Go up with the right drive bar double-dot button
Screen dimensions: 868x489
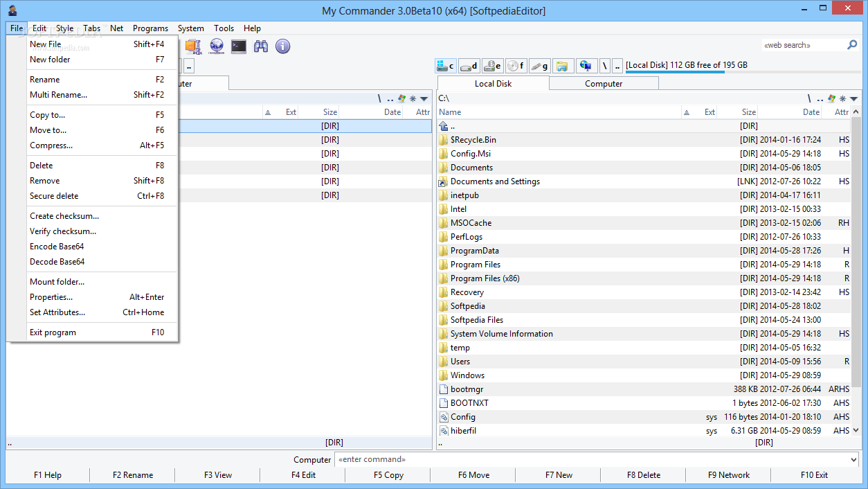tap(617, 66)
